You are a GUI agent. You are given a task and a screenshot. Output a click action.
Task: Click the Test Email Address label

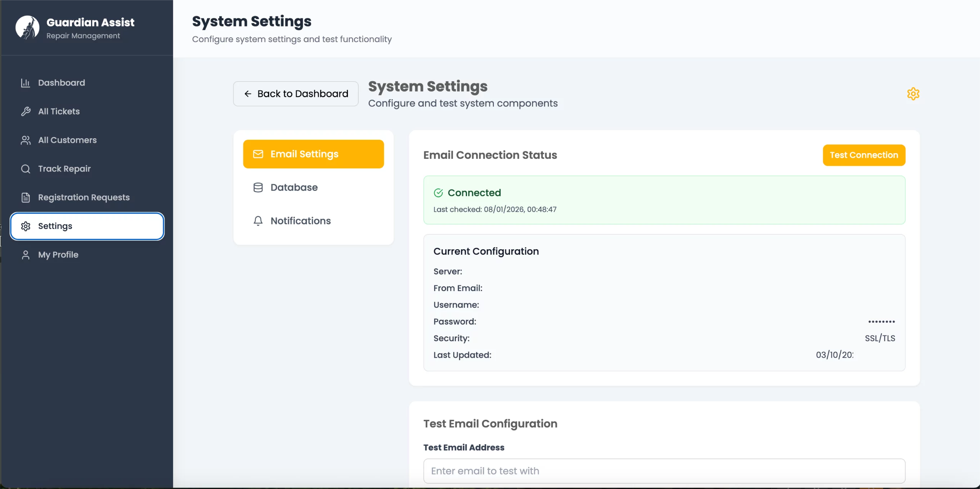[x=464, y=447]
